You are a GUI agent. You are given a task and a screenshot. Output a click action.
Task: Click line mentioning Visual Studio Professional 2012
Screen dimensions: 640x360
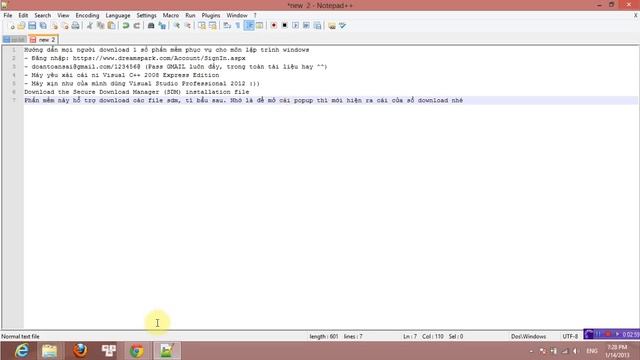click(142, 83)
